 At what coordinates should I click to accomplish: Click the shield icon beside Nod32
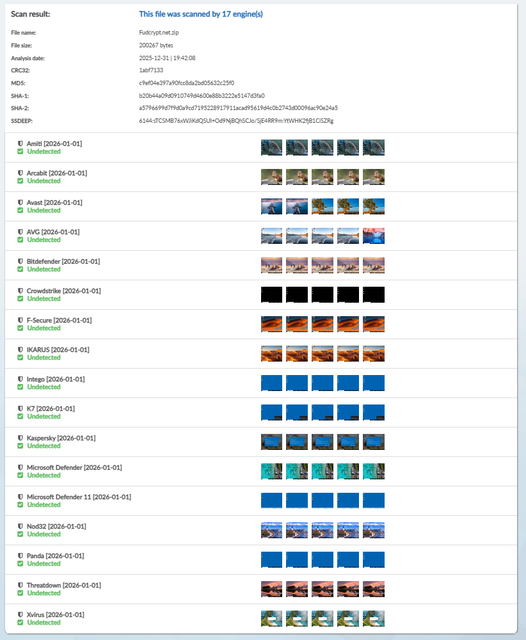click(20, 526)
